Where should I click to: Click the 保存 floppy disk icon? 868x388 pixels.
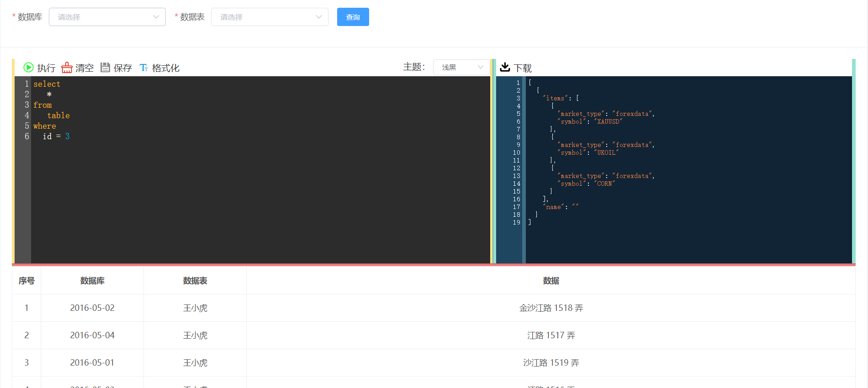[105, 68]
